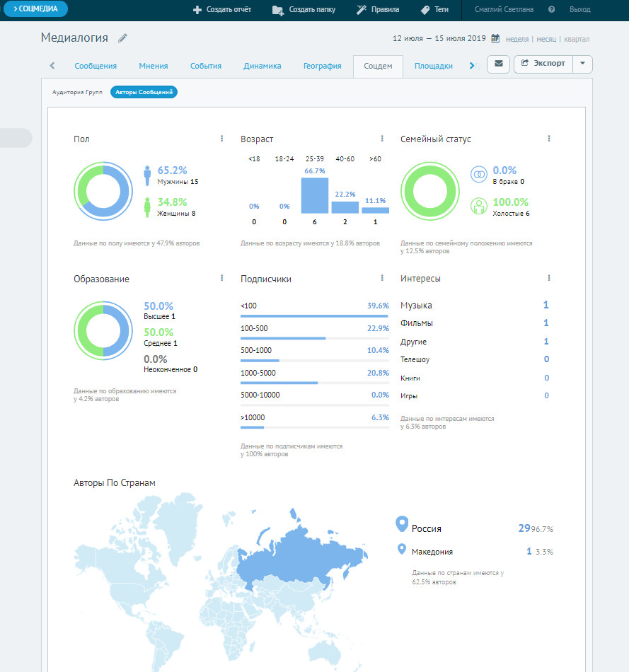The width and height of the screenshot is (629, 672).
Task: Click the 25-39 age bar in chart
Action: (x=315, y=195)
